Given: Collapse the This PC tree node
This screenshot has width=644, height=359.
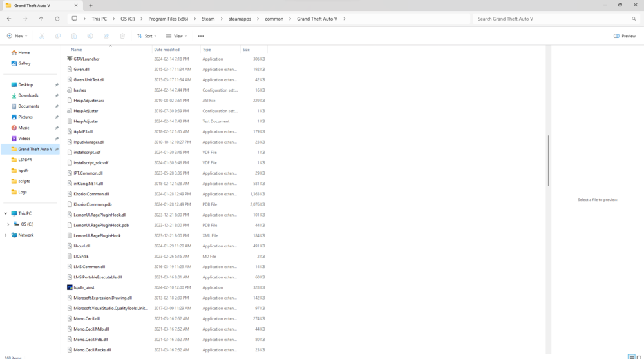Looking at the screenshot, I should (5, 213).
